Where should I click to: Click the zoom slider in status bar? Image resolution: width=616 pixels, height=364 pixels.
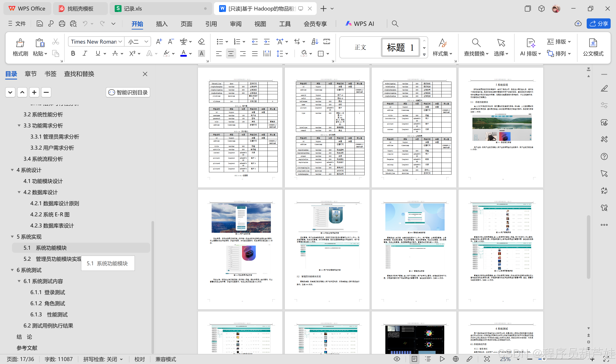[x=544, y=359]
